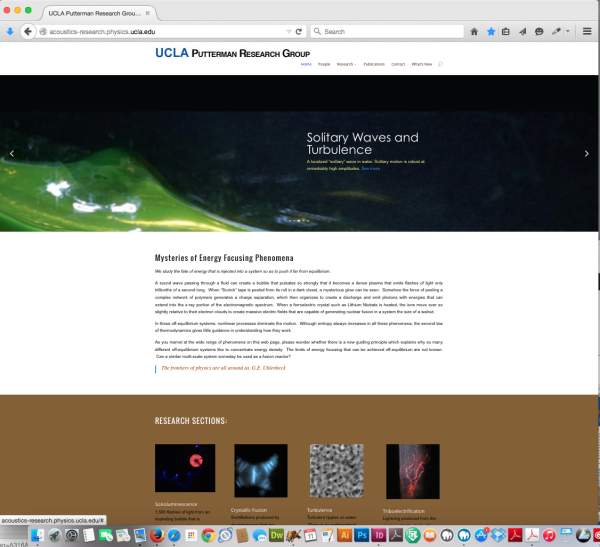Open Dreamweaver from the dock

click(276, 535)
